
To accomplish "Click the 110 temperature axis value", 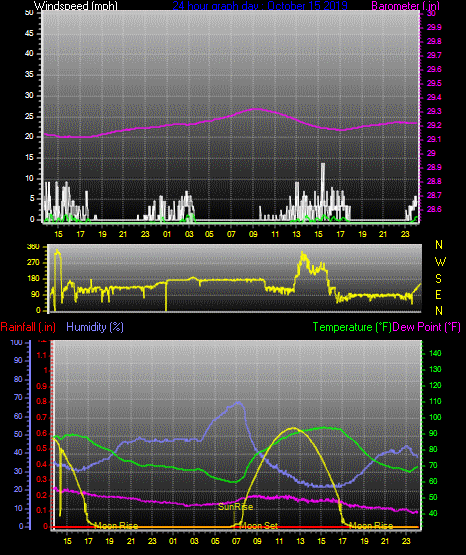I will pos(435,401).
